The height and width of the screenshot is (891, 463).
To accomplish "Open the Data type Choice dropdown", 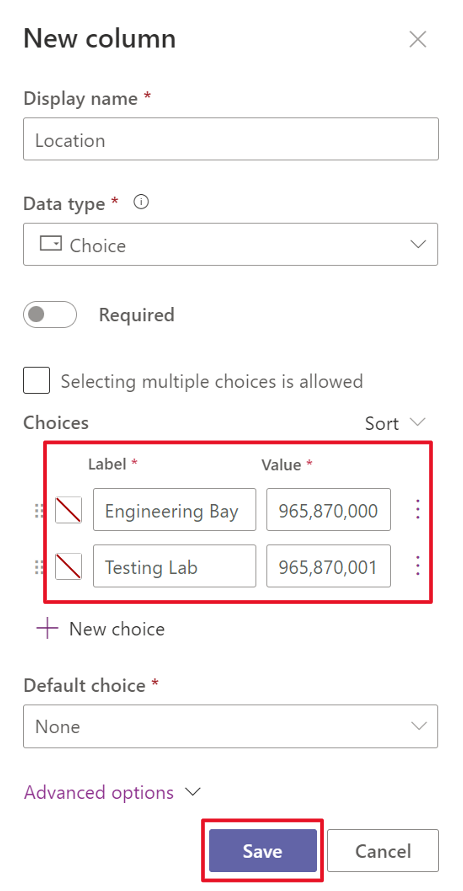I will (x=231, y=244).
